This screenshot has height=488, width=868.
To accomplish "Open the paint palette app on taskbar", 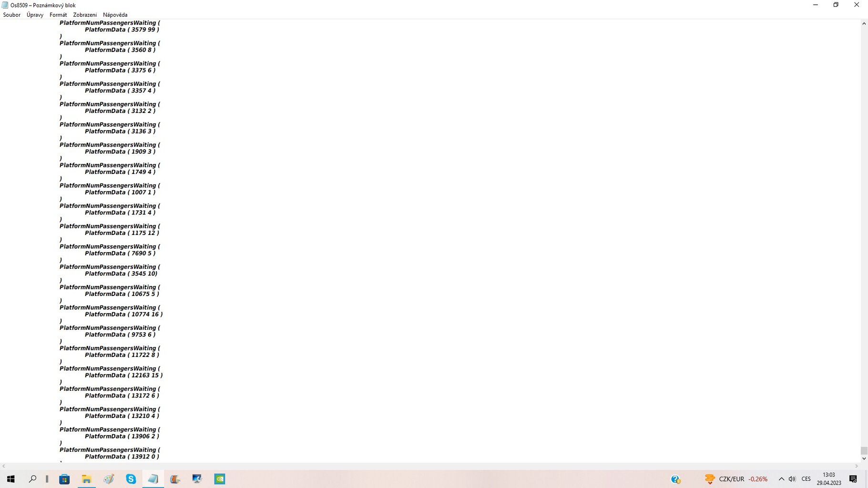I will pos(109,479).
